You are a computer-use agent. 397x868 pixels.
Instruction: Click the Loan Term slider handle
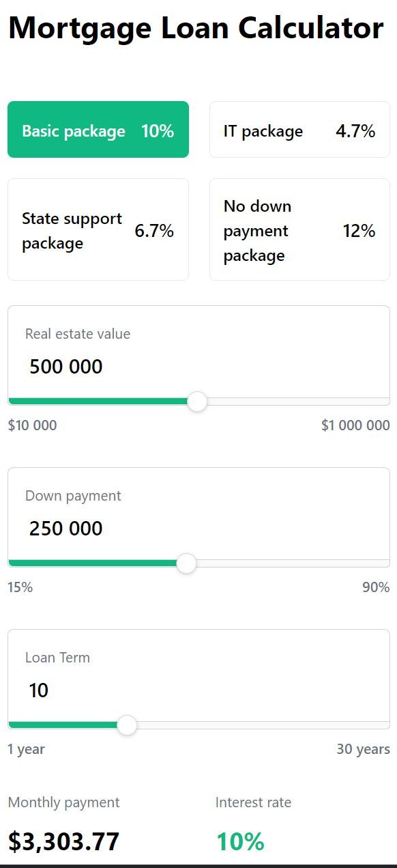[x=127, y=725]
